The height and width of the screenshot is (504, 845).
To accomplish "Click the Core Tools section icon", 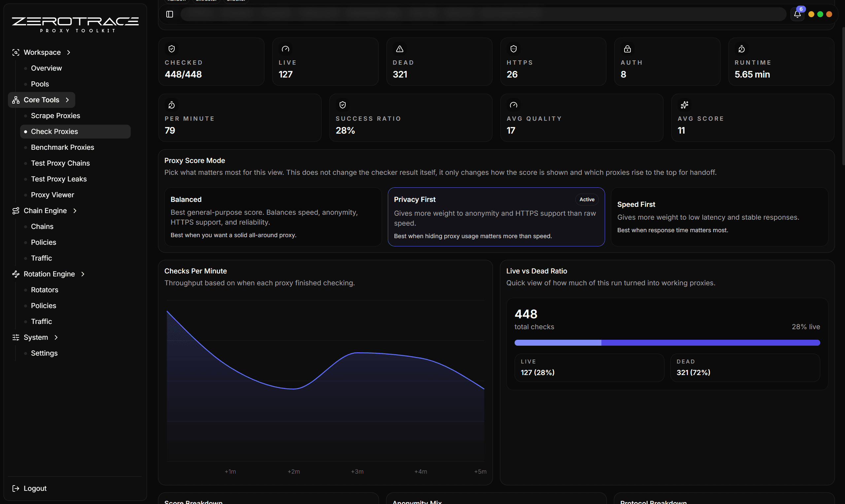I will click(x=16, y=100).
